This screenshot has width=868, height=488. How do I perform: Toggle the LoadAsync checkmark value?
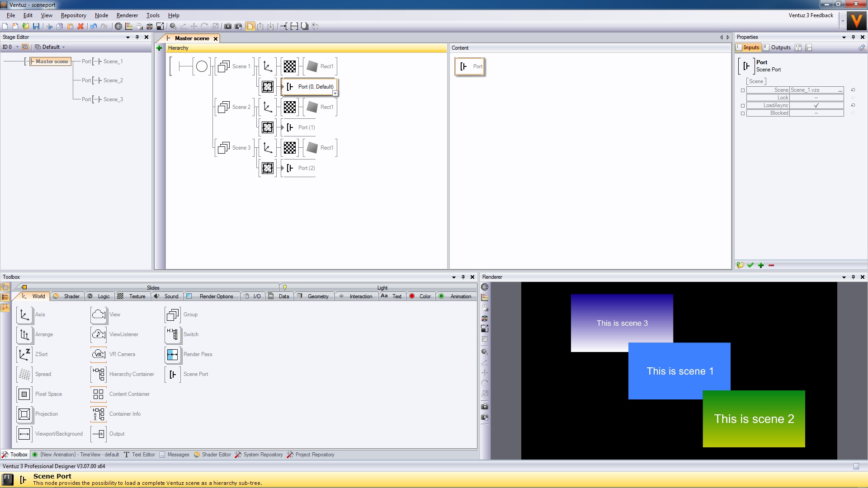click(x=816, y=106)
